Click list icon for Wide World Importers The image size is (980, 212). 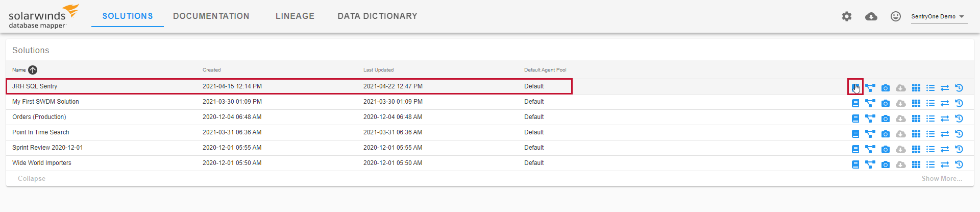point(930,164)
